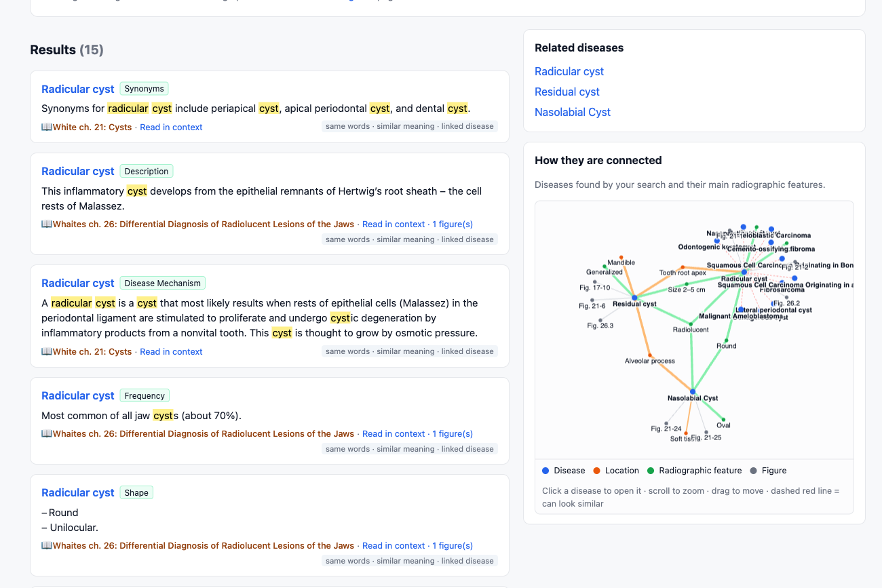The height and width of the screenshot is (588, 882).
Task: Click the Residual cyst node in the graph
Action: pos(634,298)
